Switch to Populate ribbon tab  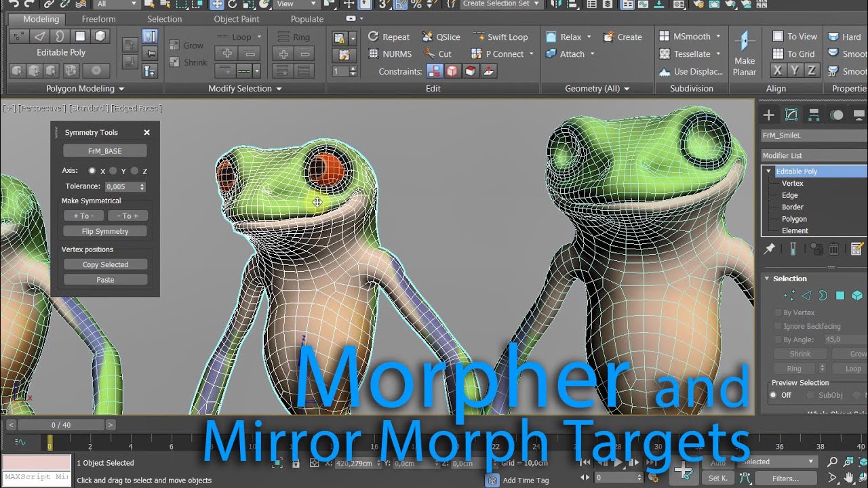[307, 19]
